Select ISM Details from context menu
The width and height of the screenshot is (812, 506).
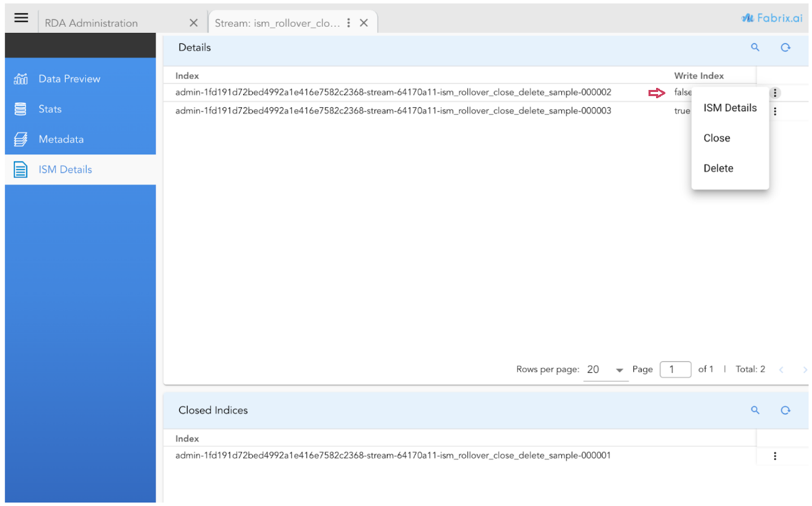(x=730, y=108)
